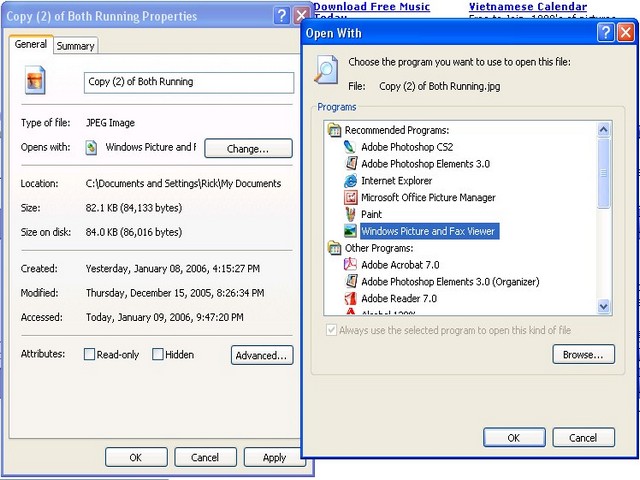Close the Open With dialog
Image resolution: width=640 pixels, height=480 pixels.
pyautogui.click(x=626, y=32)
